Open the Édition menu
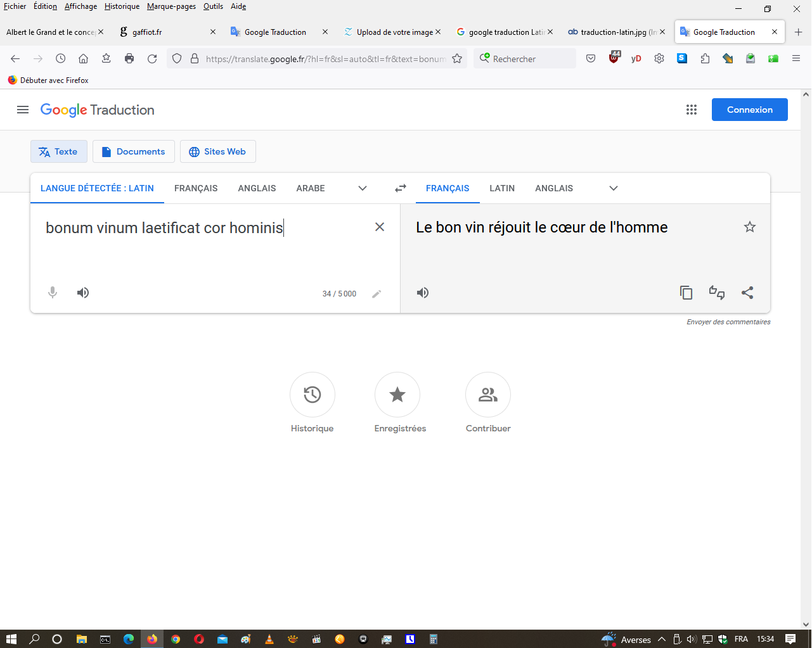 (x=45, y=6)
